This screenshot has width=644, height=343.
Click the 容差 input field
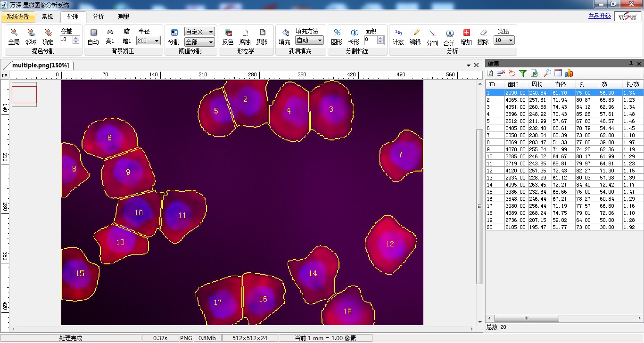(x=66, y=41)
